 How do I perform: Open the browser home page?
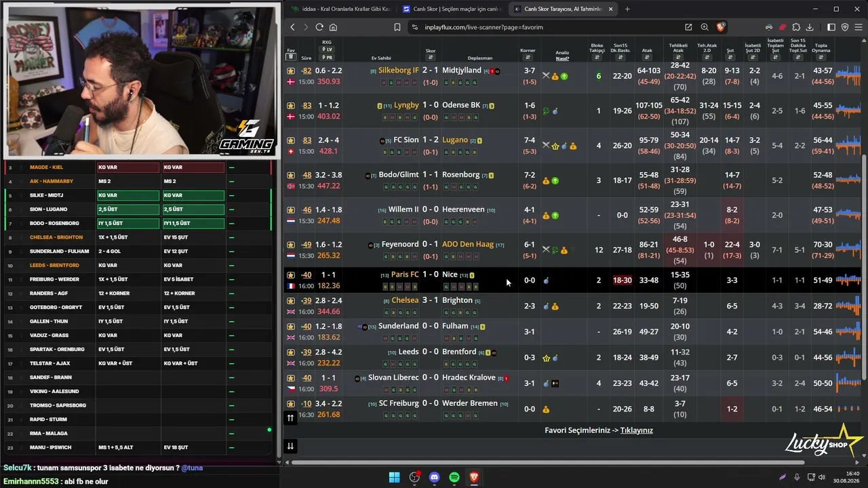click(333, 27)
